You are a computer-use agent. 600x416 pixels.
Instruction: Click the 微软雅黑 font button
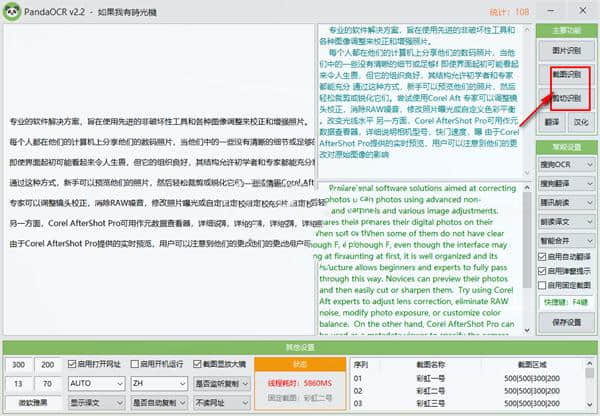click(x=32, y=403)
